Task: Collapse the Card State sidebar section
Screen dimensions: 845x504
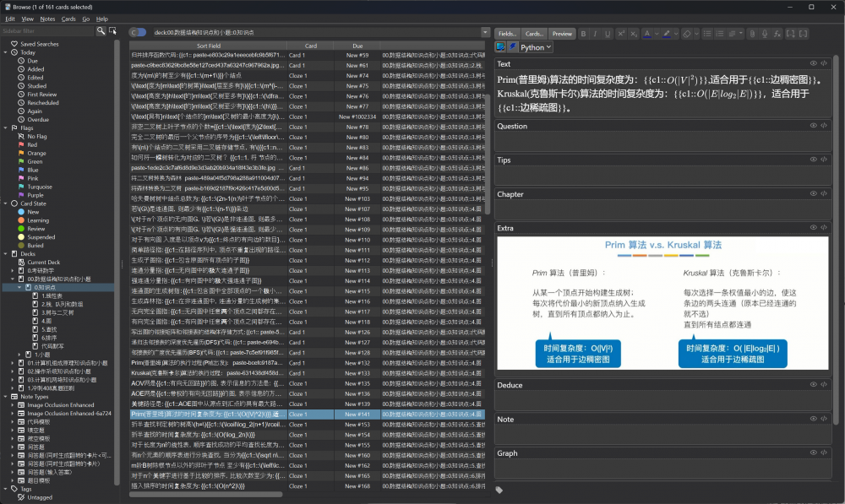Action: tap(5, 203)
